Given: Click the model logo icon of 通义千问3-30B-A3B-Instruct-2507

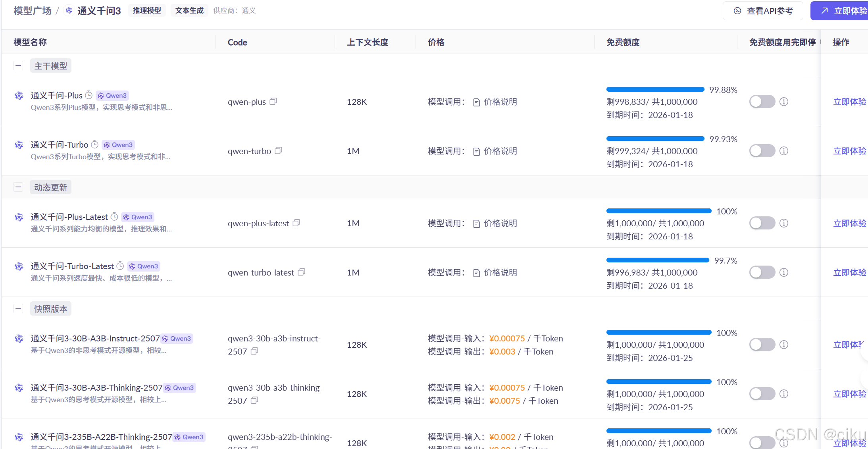Looking at the screenshot, I should click(x=19, y=339).
